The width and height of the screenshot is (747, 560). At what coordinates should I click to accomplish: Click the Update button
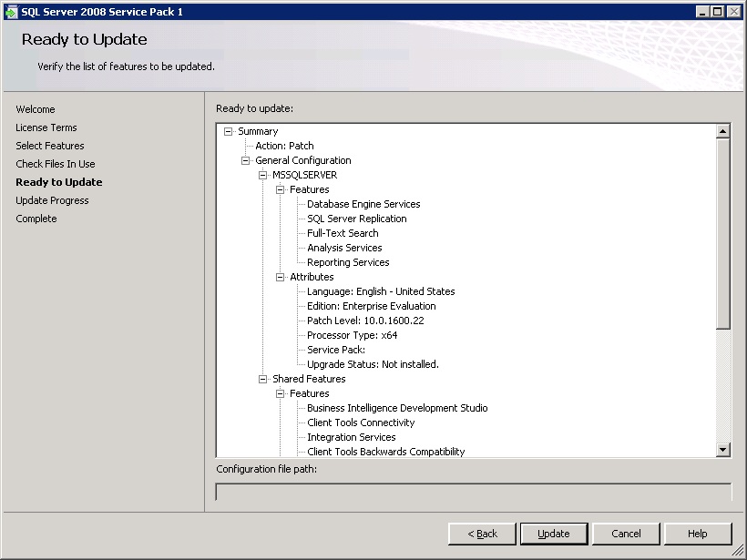coord(554,534)
